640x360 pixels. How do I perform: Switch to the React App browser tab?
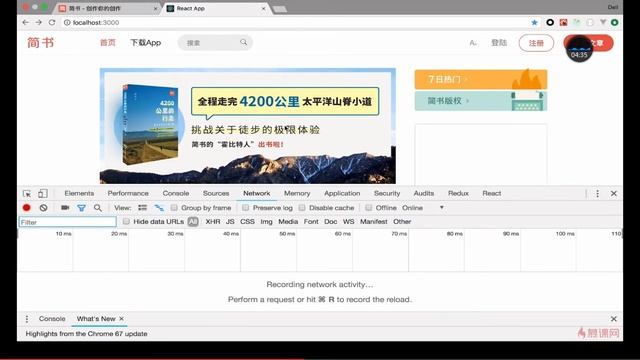[x=216, y=8]
